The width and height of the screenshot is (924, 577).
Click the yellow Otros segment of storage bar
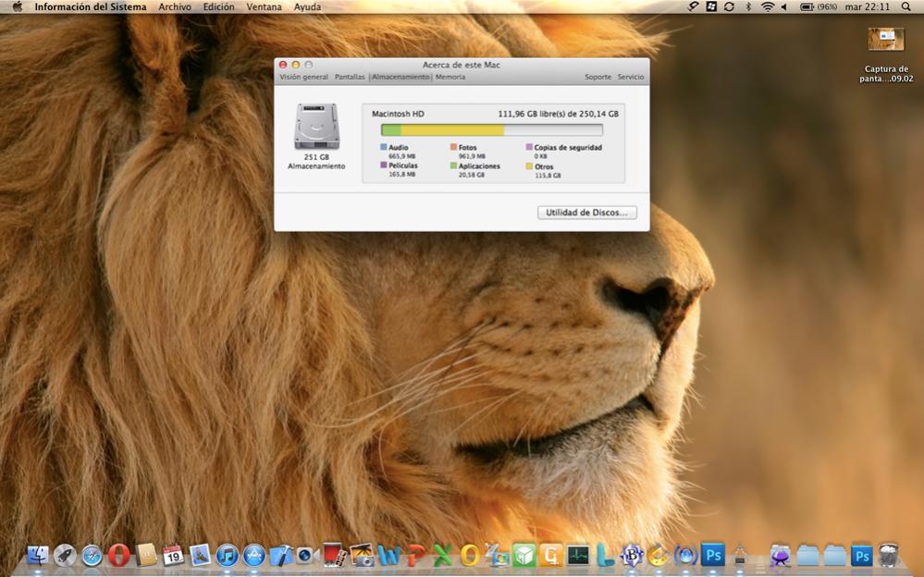pos(451,130)
